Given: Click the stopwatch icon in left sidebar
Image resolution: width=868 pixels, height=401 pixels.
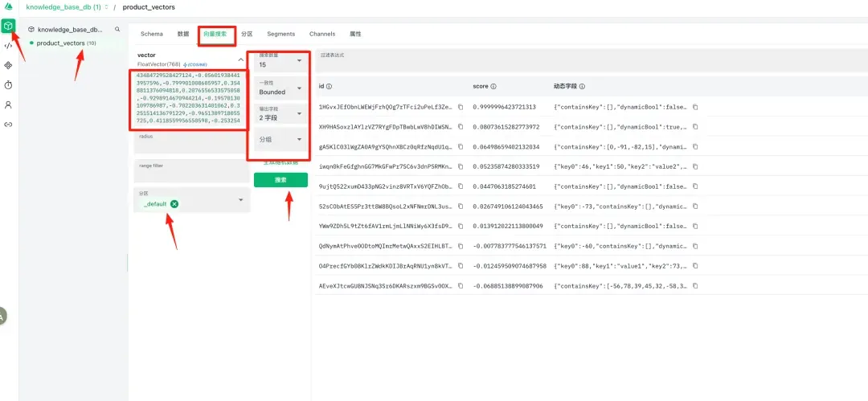Looking at the screenshot, I should point(8,84).
